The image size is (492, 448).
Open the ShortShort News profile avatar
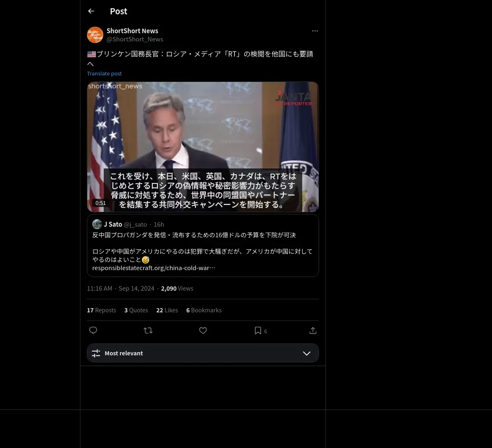point(95,35)
